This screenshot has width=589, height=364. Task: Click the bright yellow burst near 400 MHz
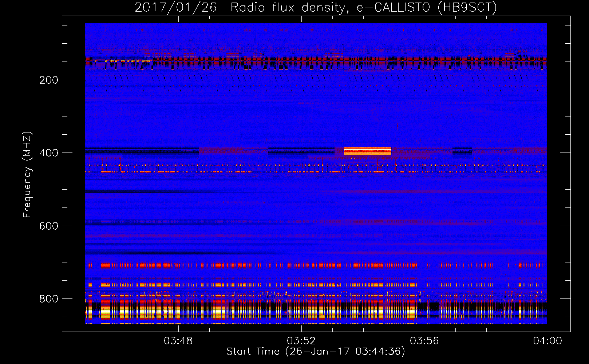[x=367, y=151]
